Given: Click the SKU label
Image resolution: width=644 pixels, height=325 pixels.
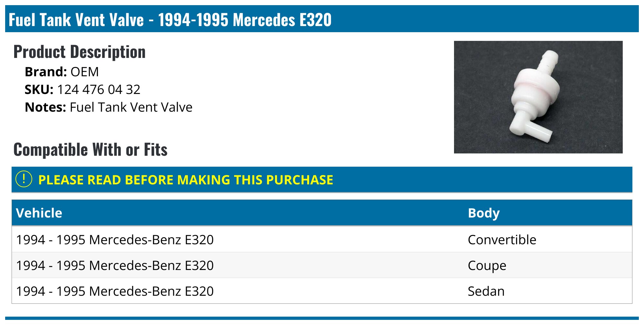Looking at the screenshot, I should [x=39, y=89].
